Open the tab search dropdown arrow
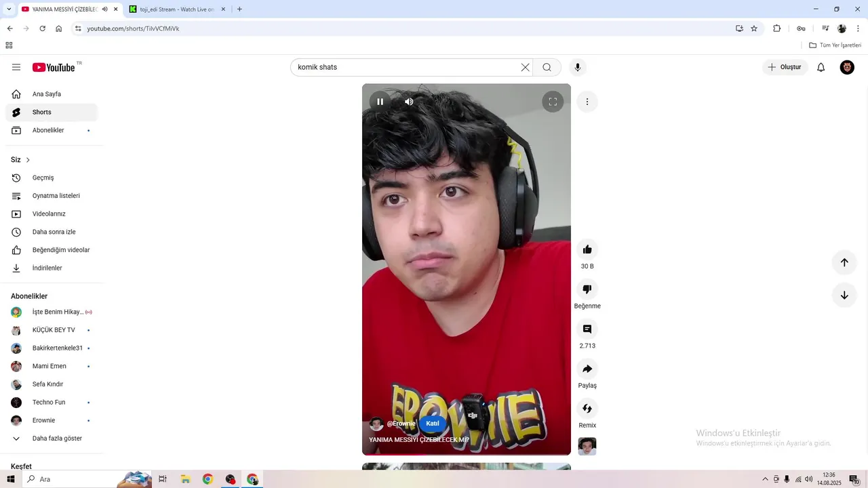 tap(9, 9)
